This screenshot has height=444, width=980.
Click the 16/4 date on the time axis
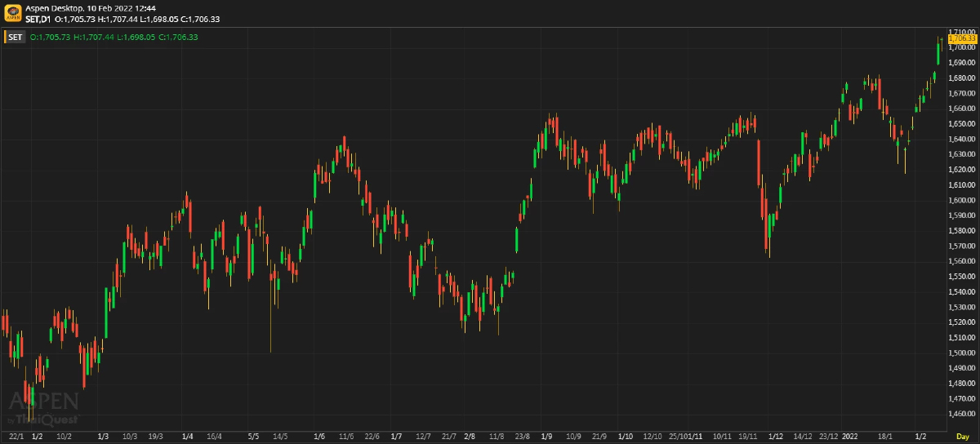pyautogui.click(x=215, y=437)
